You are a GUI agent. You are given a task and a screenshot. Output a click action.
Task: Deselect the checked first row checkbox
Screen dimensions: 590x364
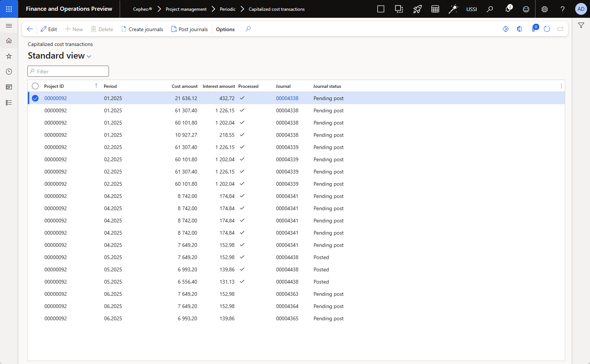[x=35, y=98]
